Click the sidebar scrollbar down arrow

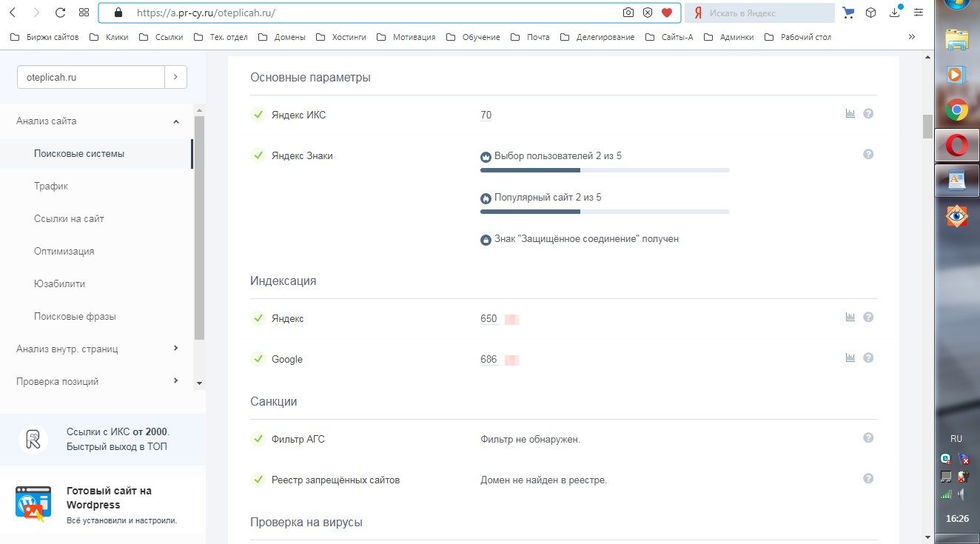tap(199, 383)
